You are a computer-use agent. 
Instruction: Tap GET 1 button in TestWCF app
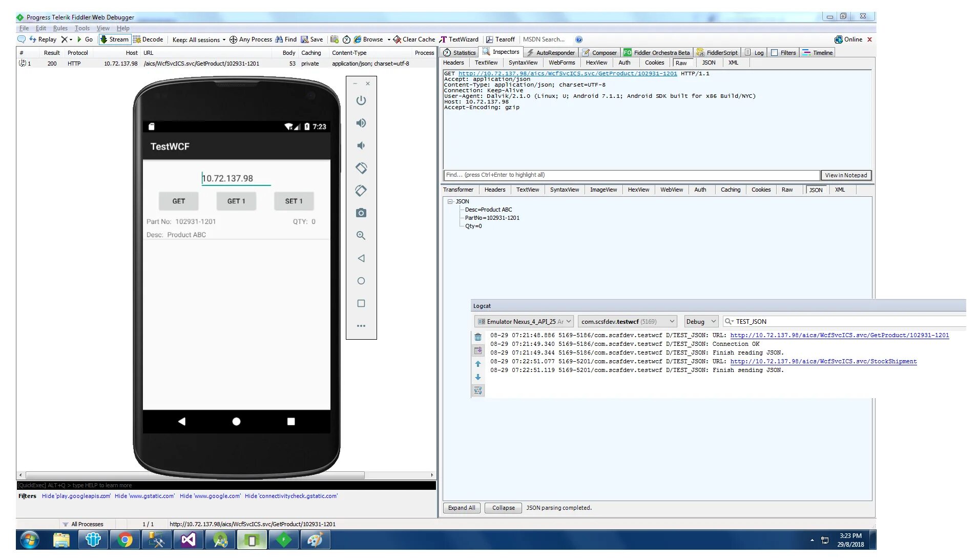(x=236, y=201)
